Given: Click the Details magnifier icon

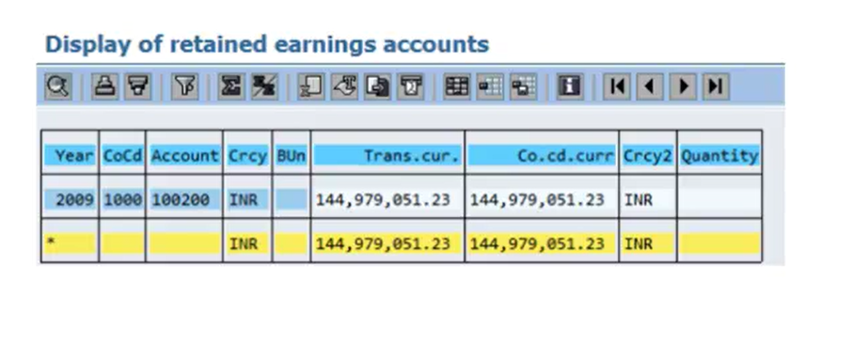Looking at the screenshot, I should pos(58,86).
